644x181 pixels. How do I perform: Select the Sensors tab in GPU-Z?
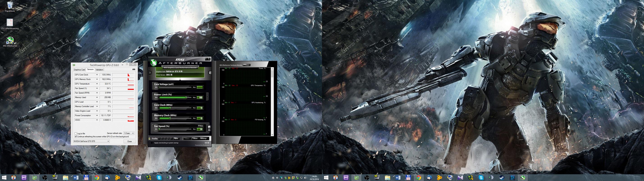pyautogui.click(x=90, y=69)
